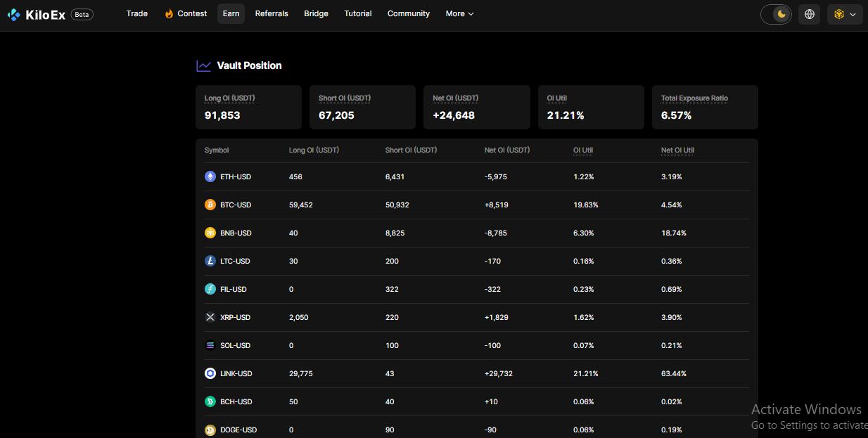Go to the Contest page
The image size is (868, 438).
tap(186, 13)
